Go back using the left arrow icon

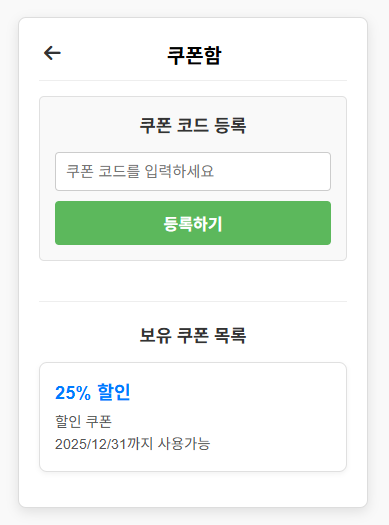point(52,53)
